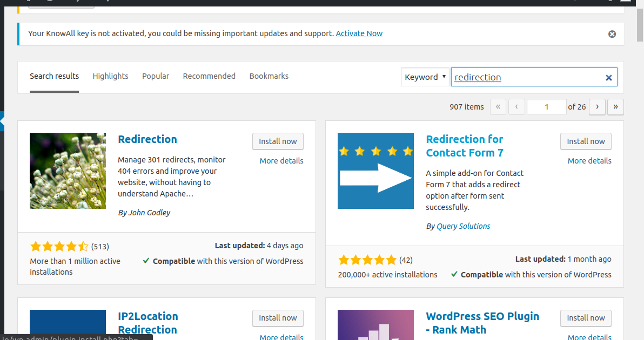Visit the Query Solutions author link
Viewport: 644px width, 340px height.
464,226
